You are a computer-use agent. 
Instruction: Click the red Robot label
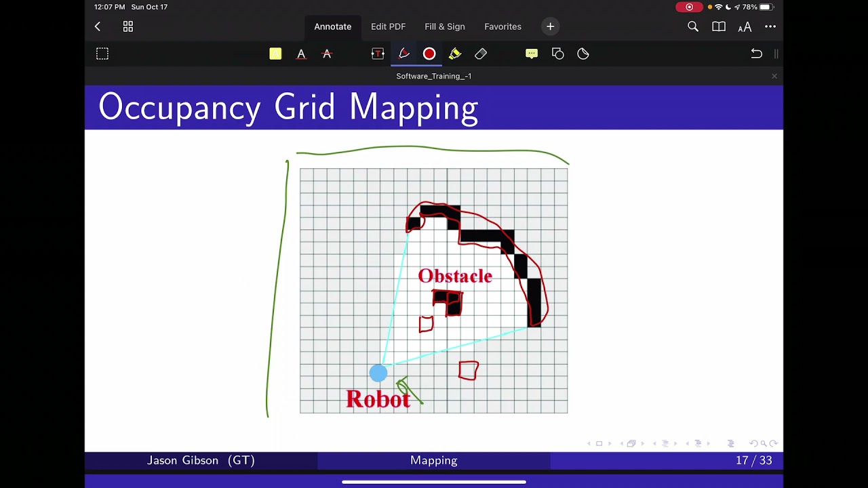(378, 399)
